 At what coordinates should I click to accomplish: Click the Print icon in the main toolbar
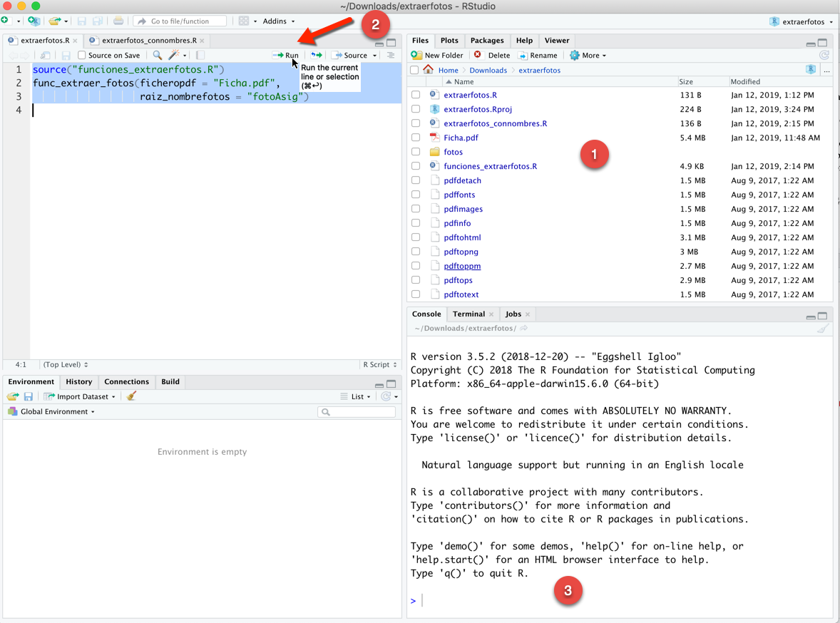[118, 21]
